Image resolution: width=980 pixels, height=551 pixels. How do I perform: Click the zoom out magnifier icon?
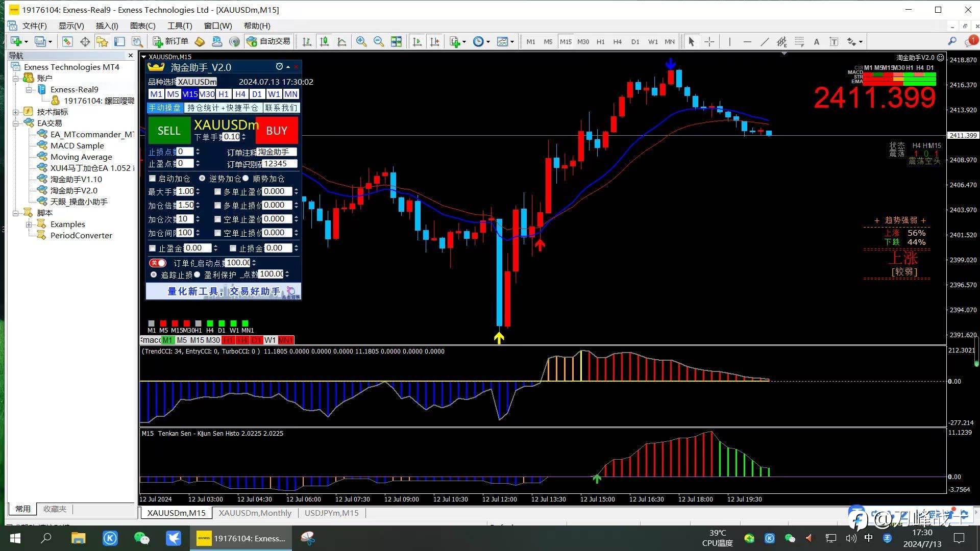point(378,42)
